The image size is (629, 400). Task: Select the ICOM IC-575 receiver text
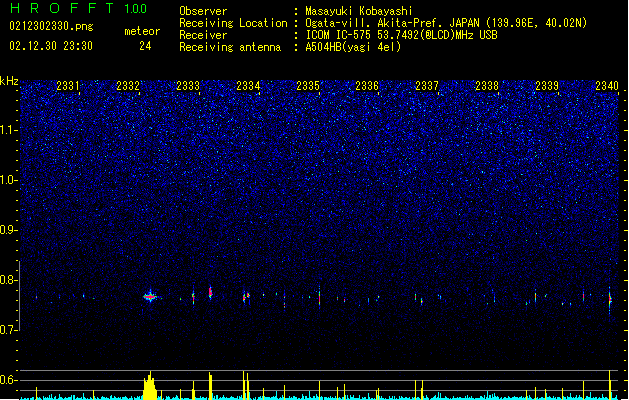tap(401, 35)
